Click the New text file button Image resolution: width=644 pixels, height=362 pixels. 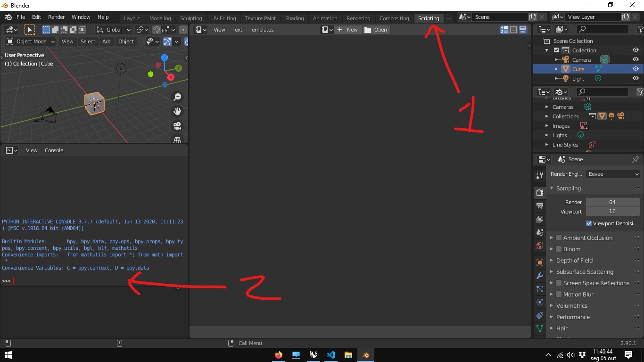point(348,30)
